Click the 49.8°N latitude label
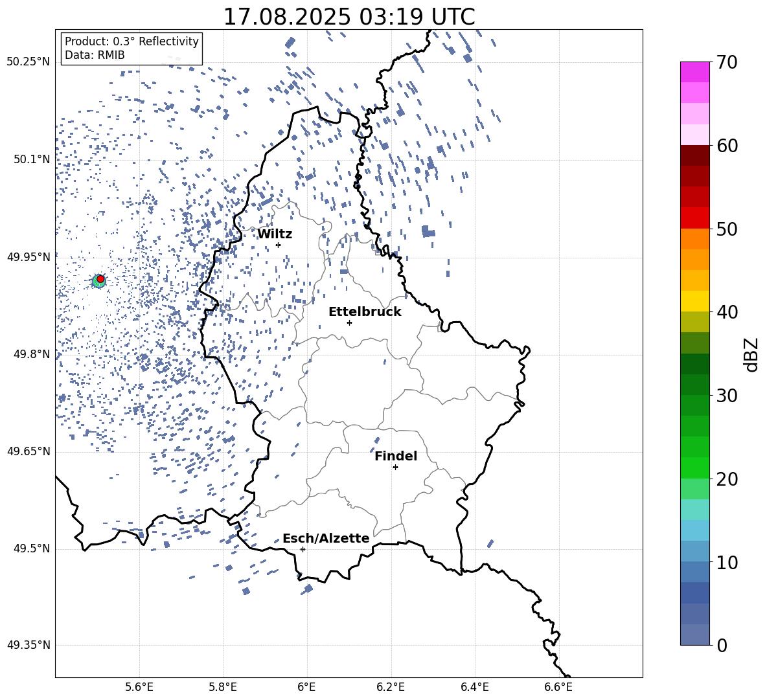Screen dimensions: 767x700 pyautogui.click(x=32, y=354)
